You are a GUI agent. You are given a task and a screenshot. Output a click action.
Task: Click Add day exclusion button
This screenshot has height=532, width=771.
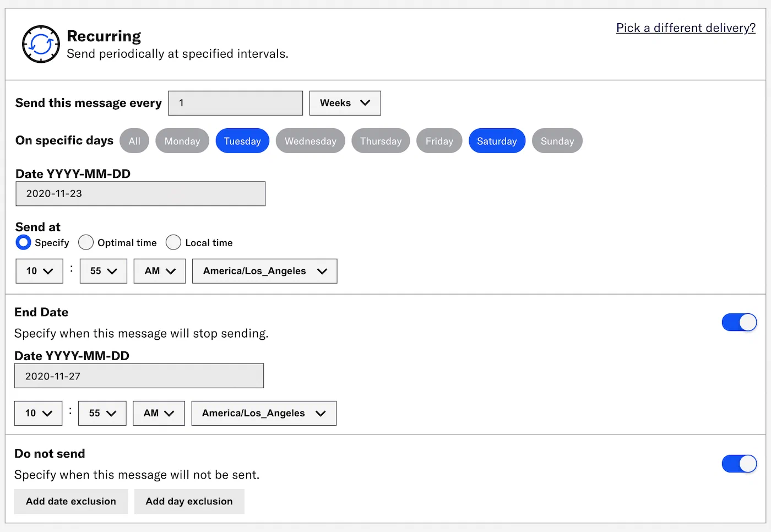(189, 502)
